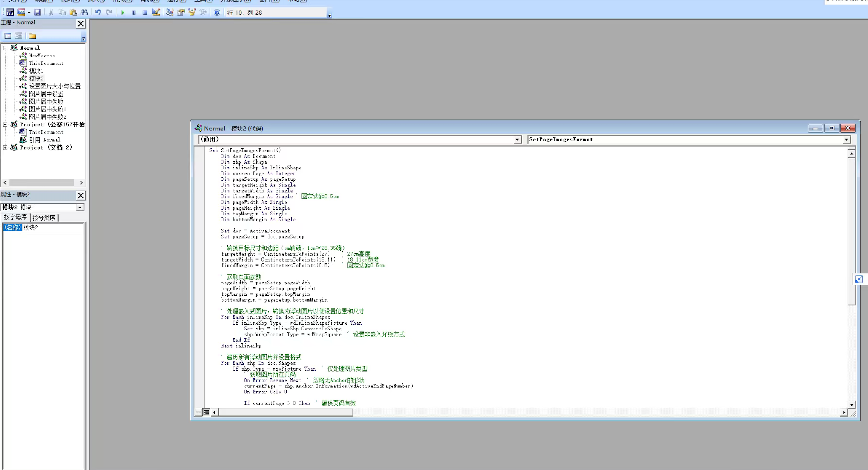This screenshot has width=868, height=470.
Task: Click the Save Normal toolbar icon
Action: (38, 13)
